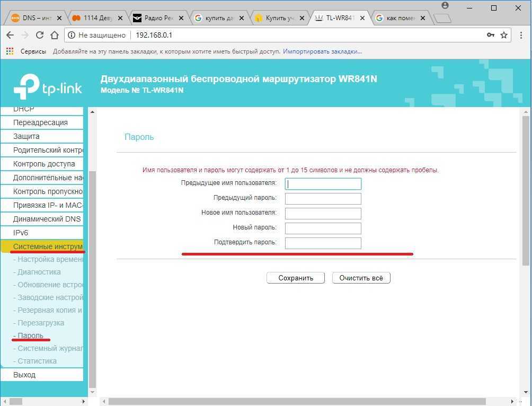Focus the Новый пароль field
The image size is (532, 406).
tap(323, 228)
